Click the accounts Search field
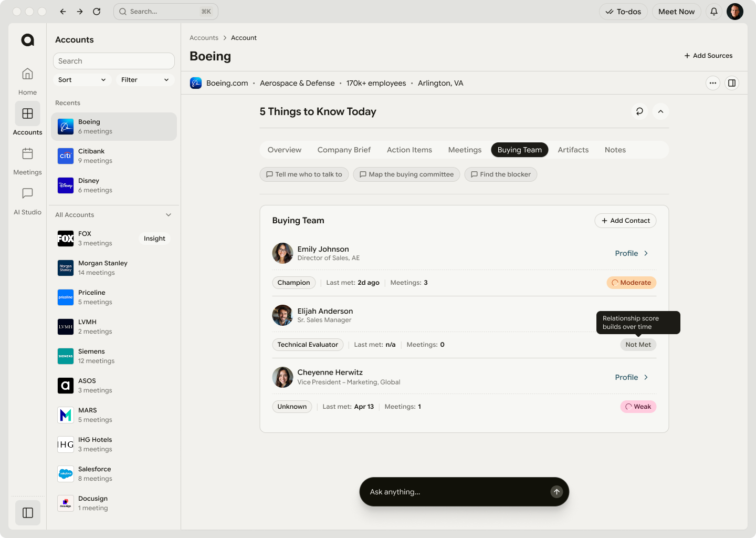The width and height of the screenshot is (756, 538). click(114, 61)
